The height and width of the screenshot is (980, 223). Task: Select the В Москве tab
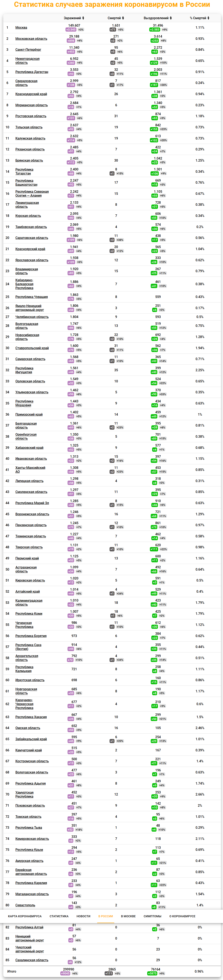pos(128,916)
